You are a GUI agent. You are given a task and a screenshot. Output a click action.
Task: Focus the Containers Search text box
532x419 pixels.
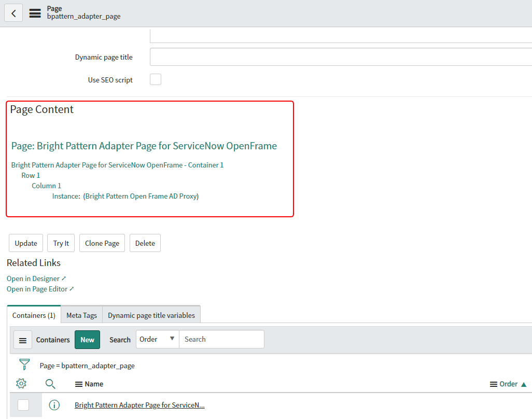[x=221, y=339]
